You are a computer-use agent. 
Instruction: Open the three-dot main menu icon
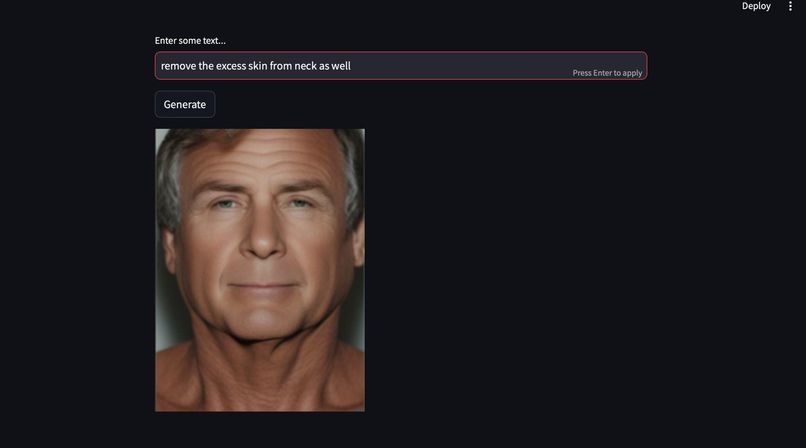click(x=790, y=6)
